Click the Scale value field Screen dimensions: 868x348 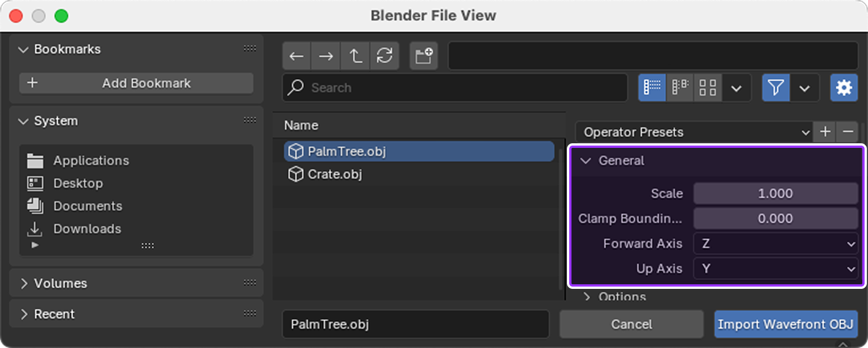point(775,193)
